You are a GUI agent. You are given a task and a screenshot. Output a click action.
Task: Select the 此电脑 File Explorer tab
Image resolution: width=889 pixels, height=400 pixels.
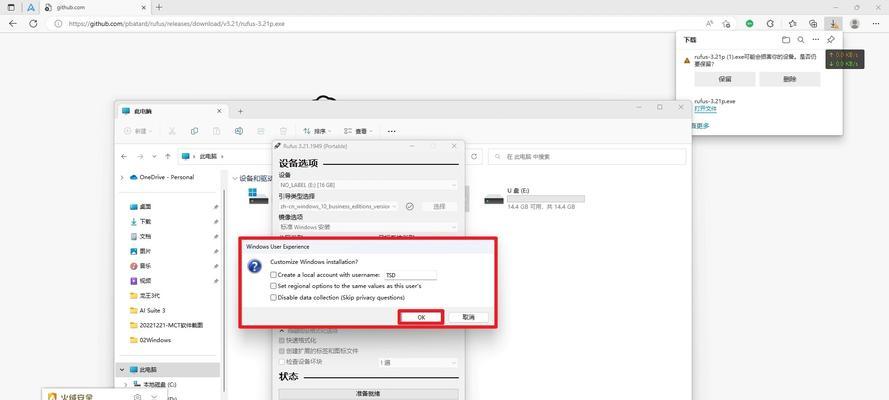click(172, 112)
